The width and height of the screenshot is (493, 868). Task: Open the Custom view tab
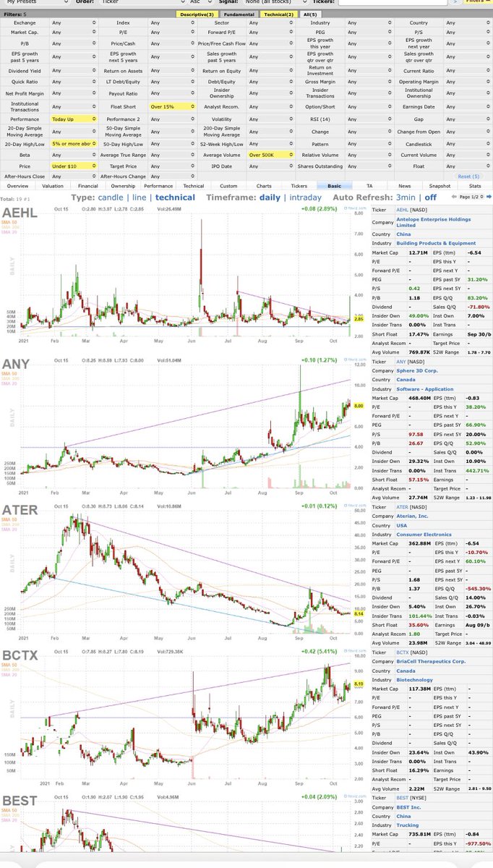pyautogui.click(x=228, y=186)
